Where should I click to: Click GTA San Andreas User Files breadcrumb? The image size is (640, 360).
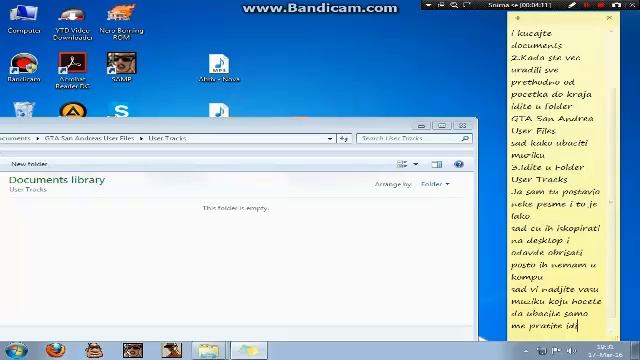pyautogui.click(x=89, y=138)
